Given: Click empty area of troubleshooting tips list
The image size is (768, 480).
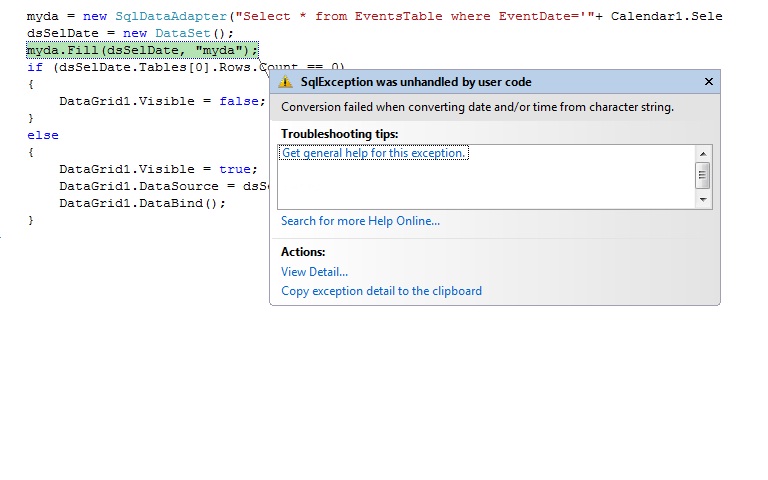Looking at the screenshot, I should point(480,185).
